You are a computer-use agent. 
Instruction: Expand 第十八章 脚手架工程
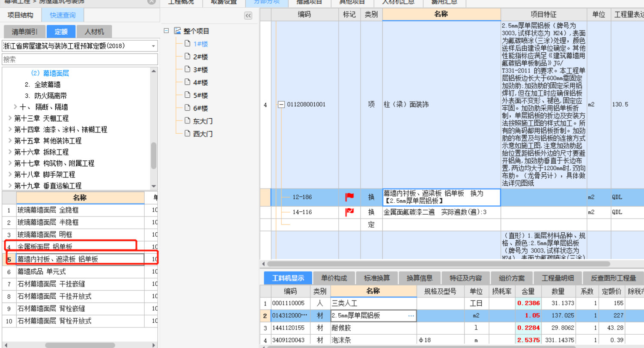point(10,174)
